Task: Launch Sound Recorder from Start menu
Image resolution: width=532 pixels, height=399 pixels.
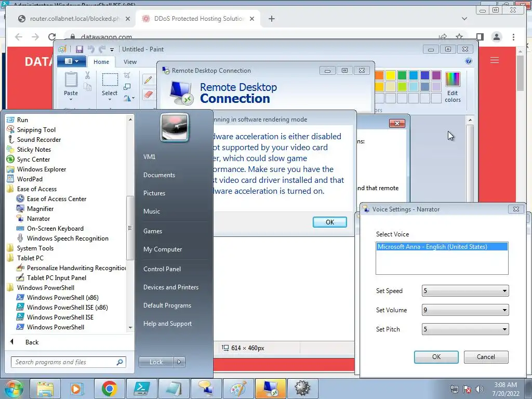Action: (x=38, y=139)
